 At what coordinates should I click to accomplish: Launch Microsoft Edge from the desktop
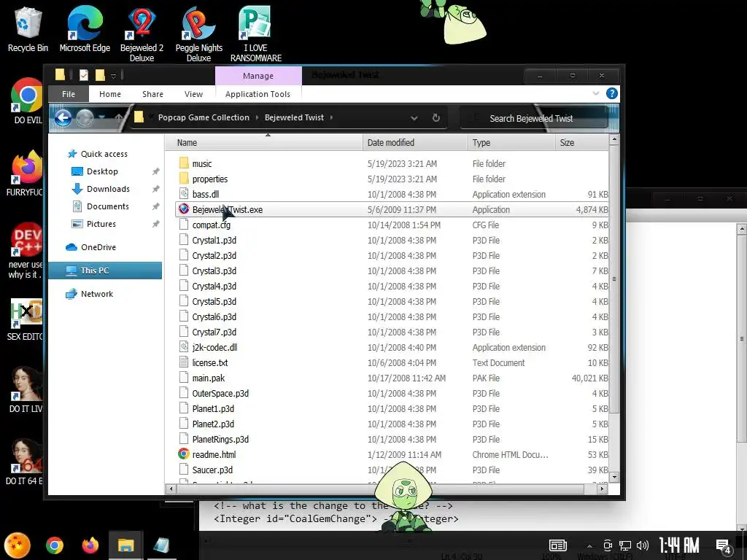click(x=85, y=28)
